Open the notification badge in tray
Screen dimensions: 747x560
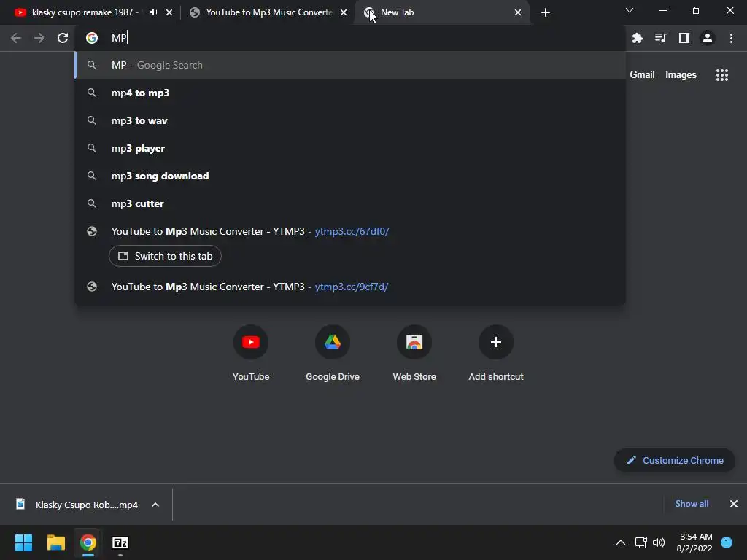pyautogui.click(x=727, y=542)
